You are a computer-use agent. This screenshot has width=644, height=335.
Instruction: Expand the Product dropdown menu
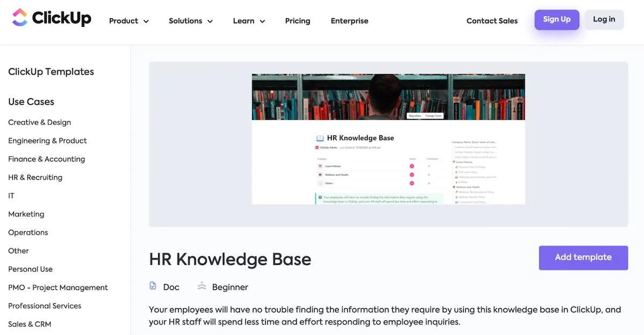pyautogui.click(x=129, y=21)
